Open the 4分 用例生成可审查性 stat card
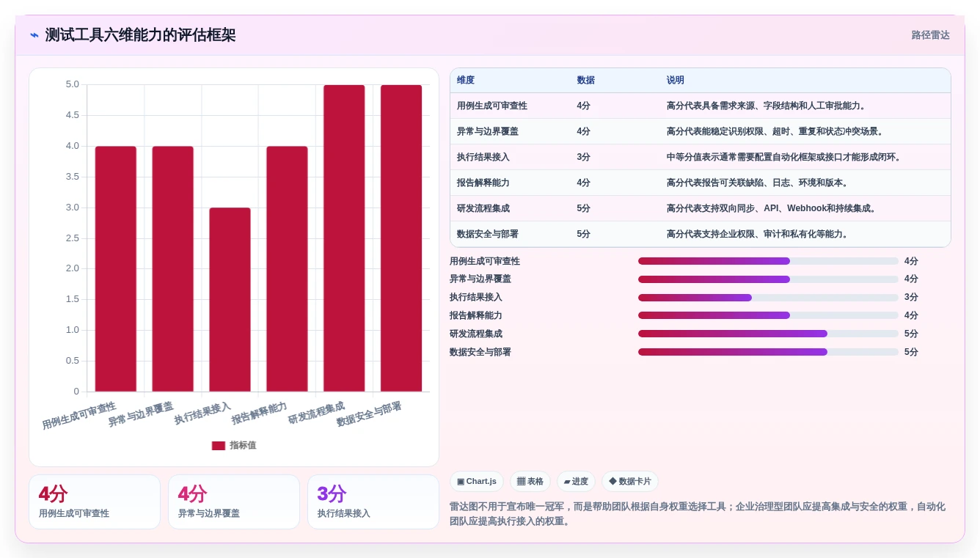This screenshot has height=558, width=980. pyautogui.click(x=95, y=502)
